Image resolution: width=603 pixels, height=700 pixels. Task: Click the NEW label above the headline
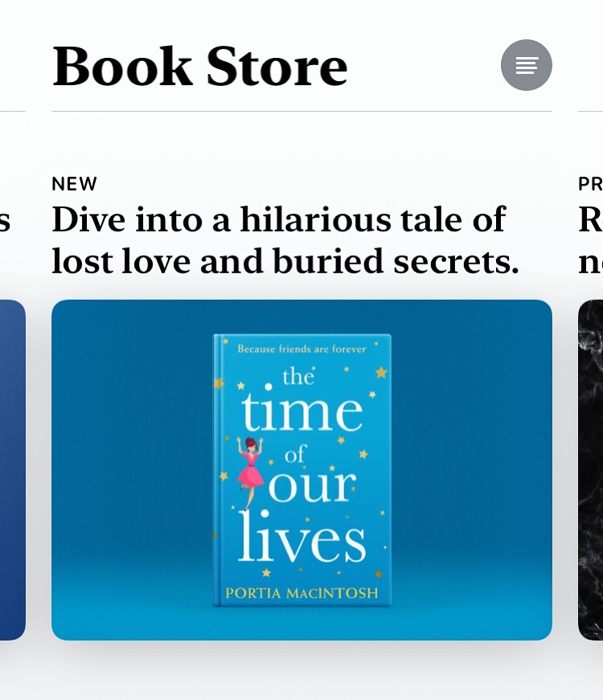[74, 184]
